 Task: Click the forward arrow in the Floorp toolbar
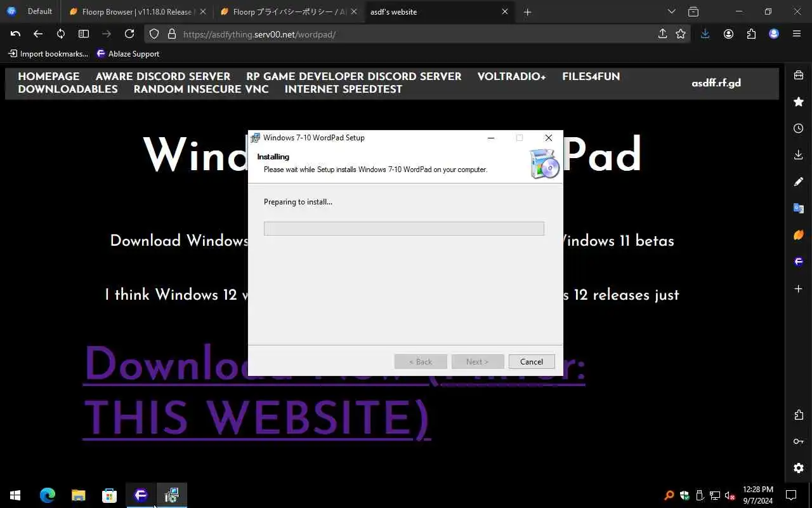tap(107, 34)
